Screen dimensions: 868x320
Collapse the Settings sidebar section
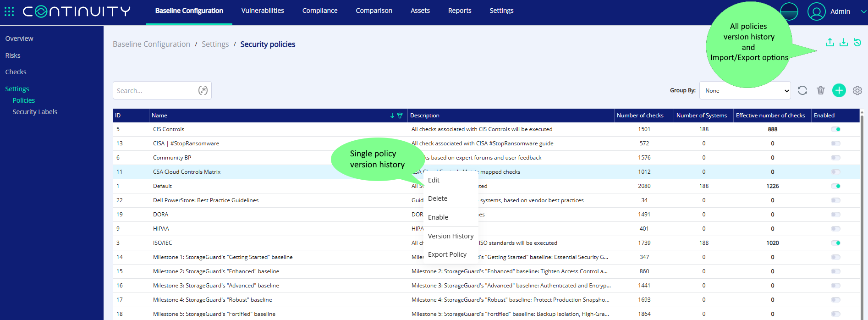[x=17, y=89]
